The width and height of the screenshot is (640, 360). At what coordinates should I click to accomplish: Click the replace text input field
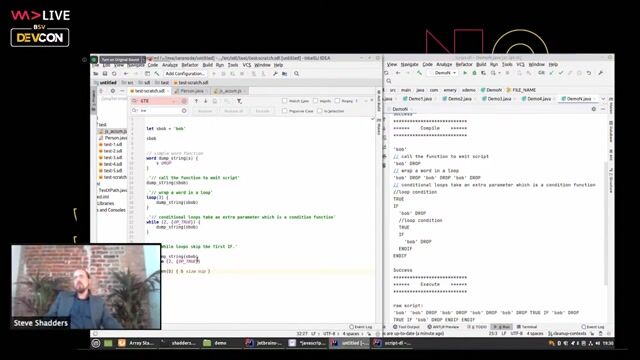point(159,111)
